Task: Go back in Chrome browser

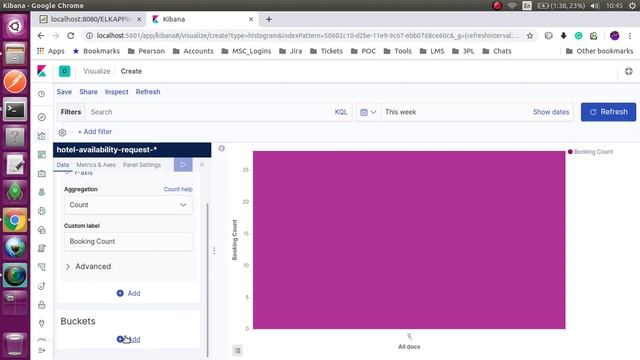Action: tap(40, 36)
